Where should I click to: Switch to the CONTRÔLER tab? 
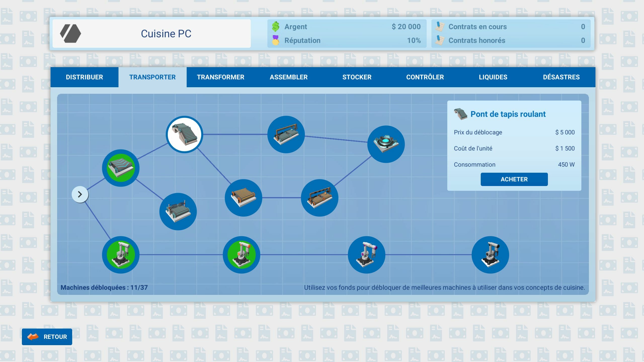pos(425,77)
